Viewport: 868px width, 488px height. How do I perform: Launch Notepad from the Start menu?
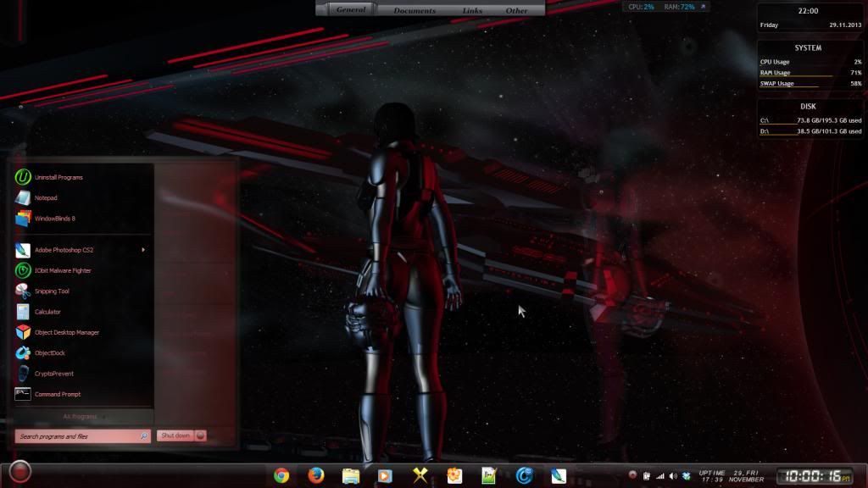pos(82,197)
